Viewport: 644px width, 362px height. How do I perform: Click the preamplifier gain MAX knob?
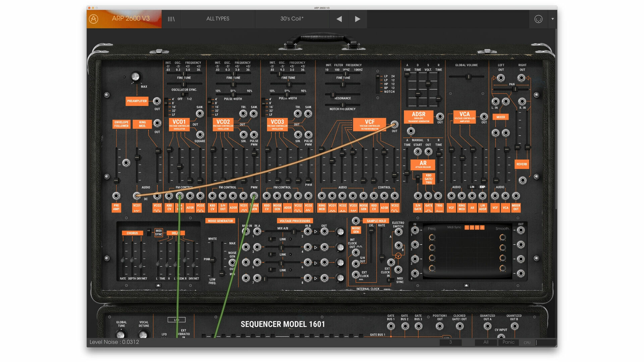(136, 77)
